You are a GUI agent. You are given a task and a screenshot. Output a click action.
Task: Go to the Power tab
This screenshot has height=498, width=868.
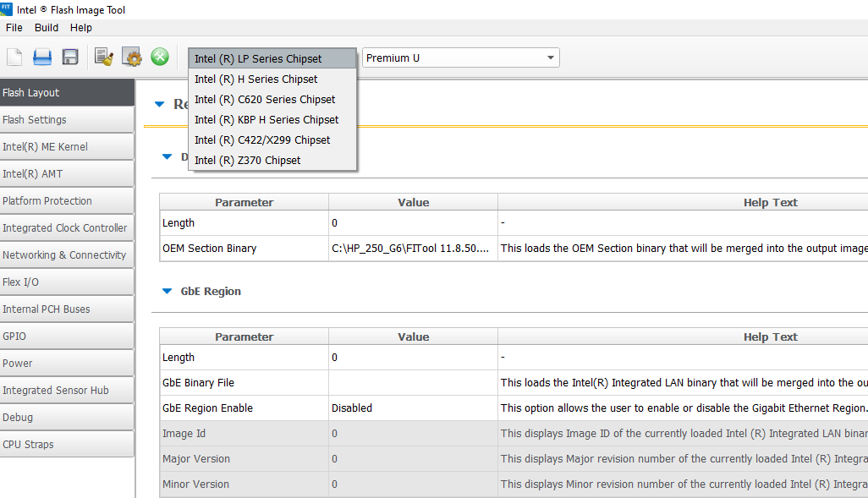point(67,364)
